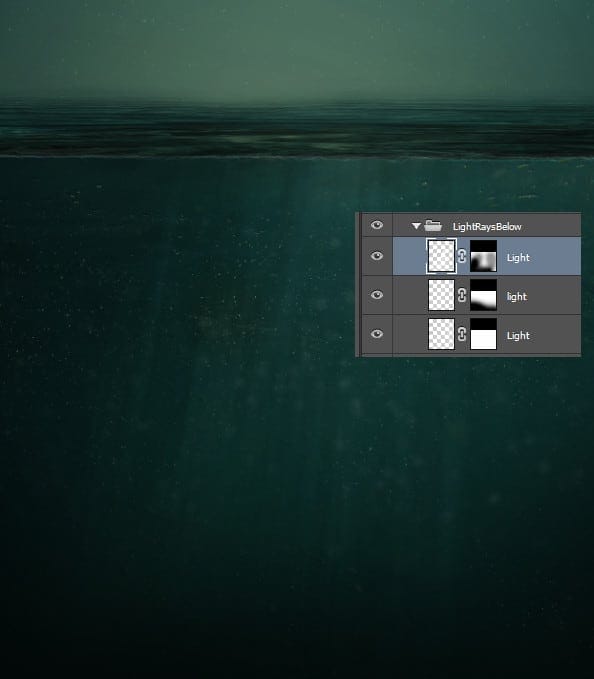Image resolution: width=594 pixels, height=679 pixels.
Task: Select the blotchy mask thumbnail of highlighted Light layer
Action: 483,256
